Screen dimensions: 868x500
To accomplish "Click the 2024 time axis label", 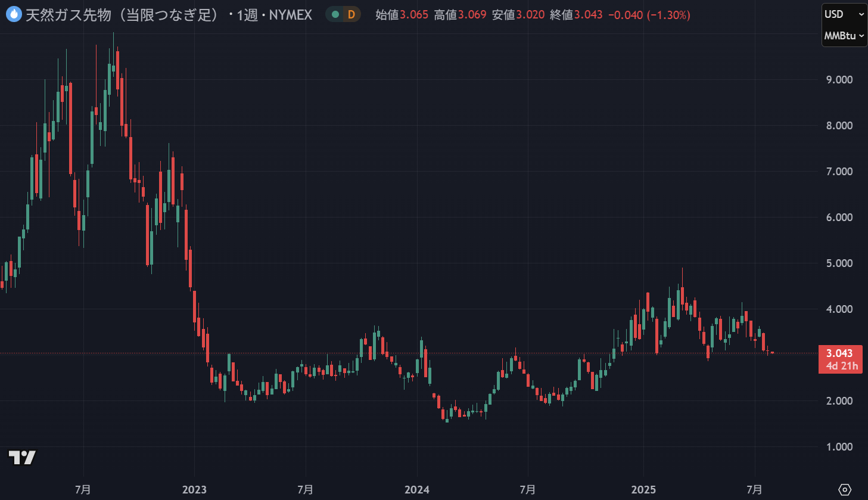I will (x=417, y=490).
